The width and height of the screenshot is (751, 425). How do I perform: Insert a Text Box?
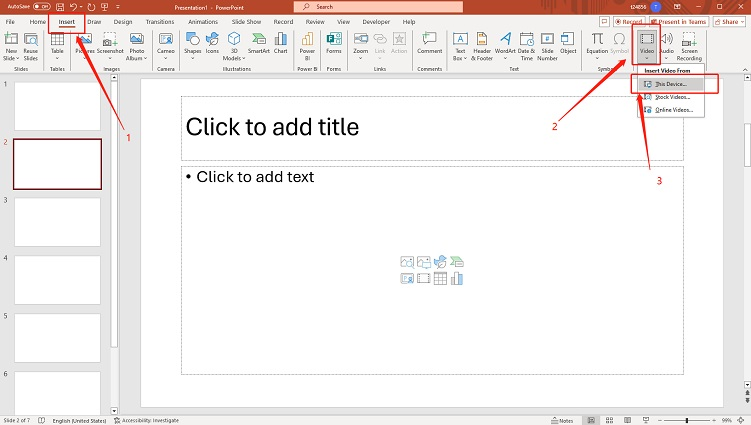coord(460,46)
